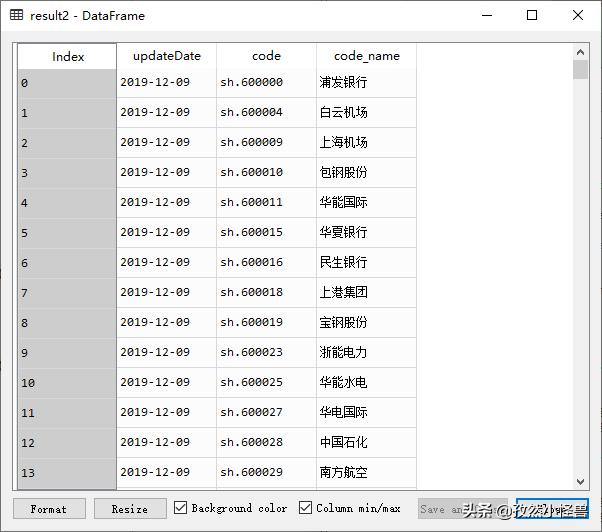602x532 pixels.
Task: Select code_name cell 白云机场
Action: pos(367,112)
